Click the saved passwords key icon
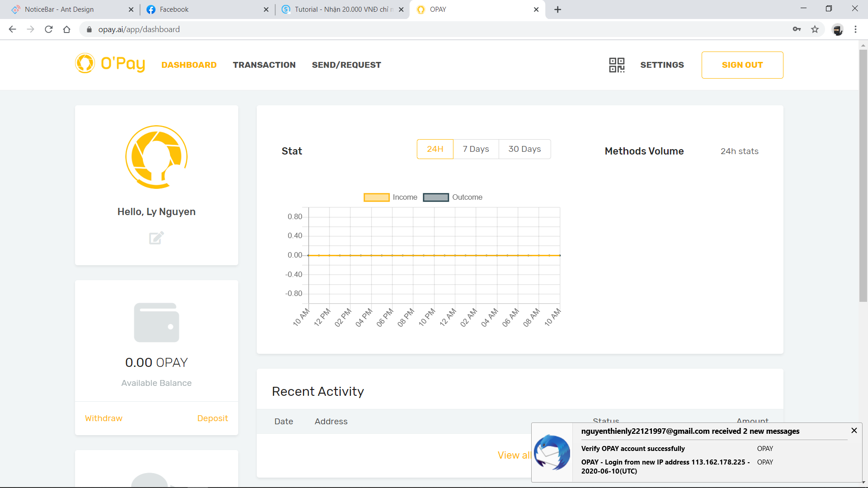Image resolution: width=868 pixels, height=488 pixels. 797,29
